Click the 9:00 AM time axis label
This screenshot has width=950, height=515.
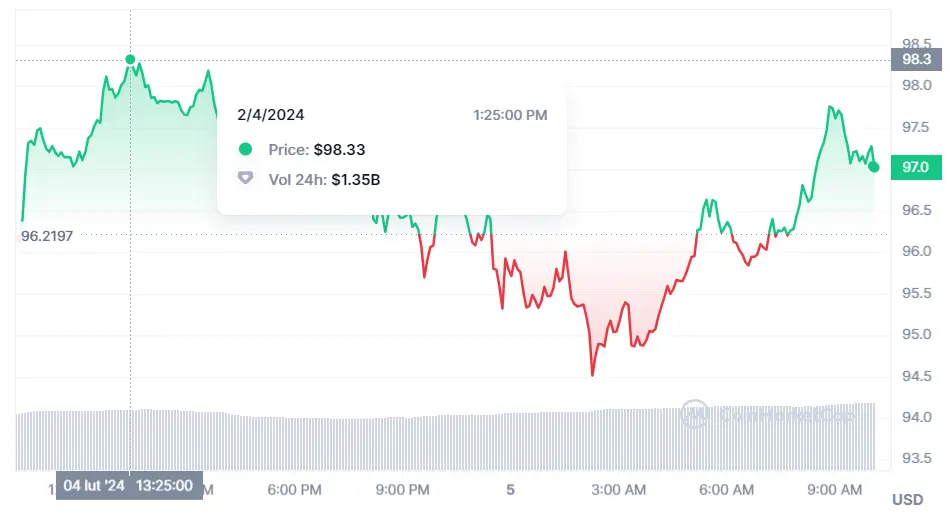click(835, 490)
